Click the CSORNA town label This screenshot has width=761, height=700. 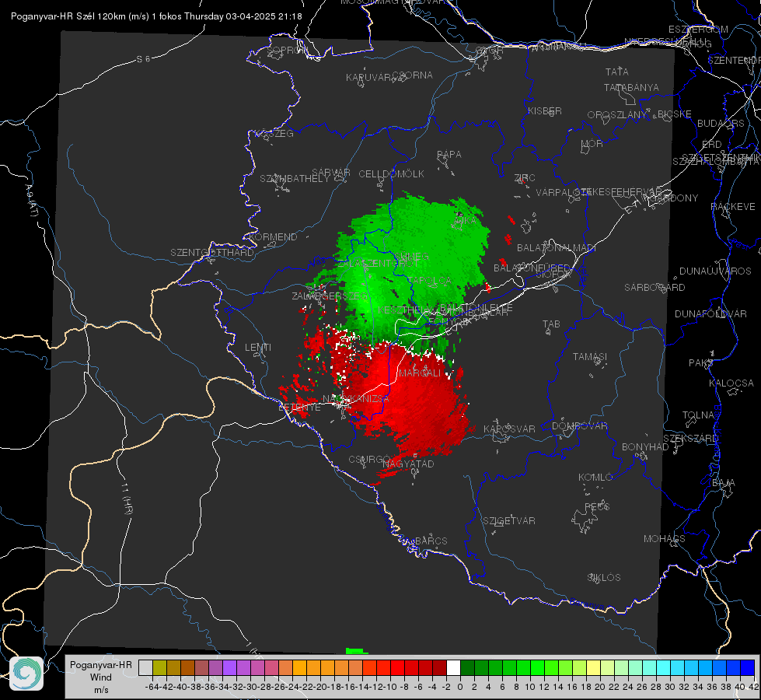tap(412, 75)
